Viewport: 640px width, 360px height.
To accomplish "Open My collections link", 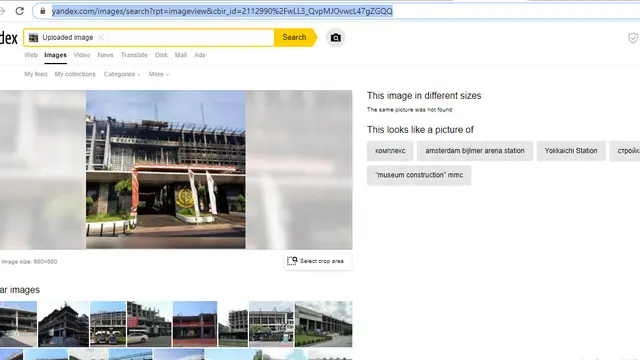I will (x=75, y=74).
